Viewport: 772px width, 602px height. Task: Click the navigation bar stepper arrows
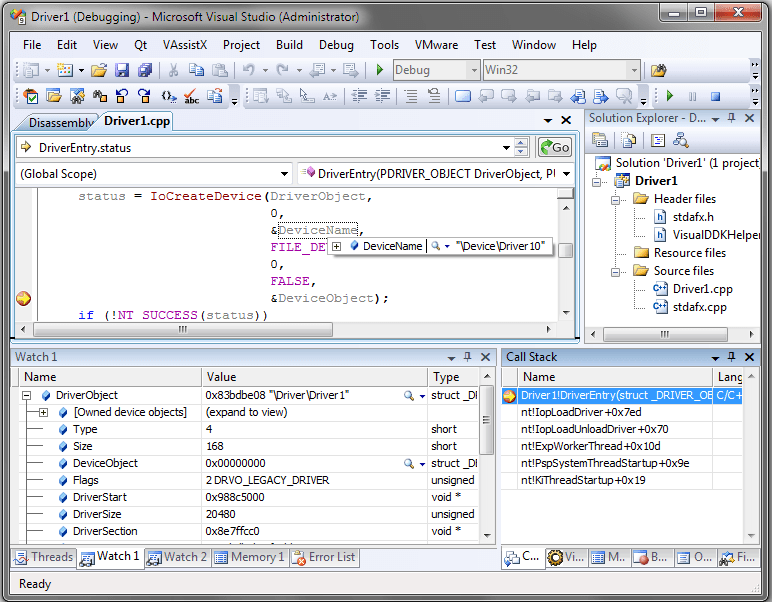point(520,147)
